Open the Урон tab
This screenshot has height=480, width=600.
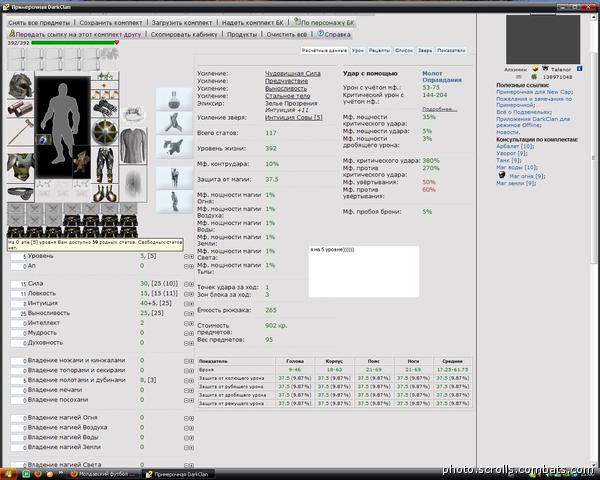coord(358,51)
